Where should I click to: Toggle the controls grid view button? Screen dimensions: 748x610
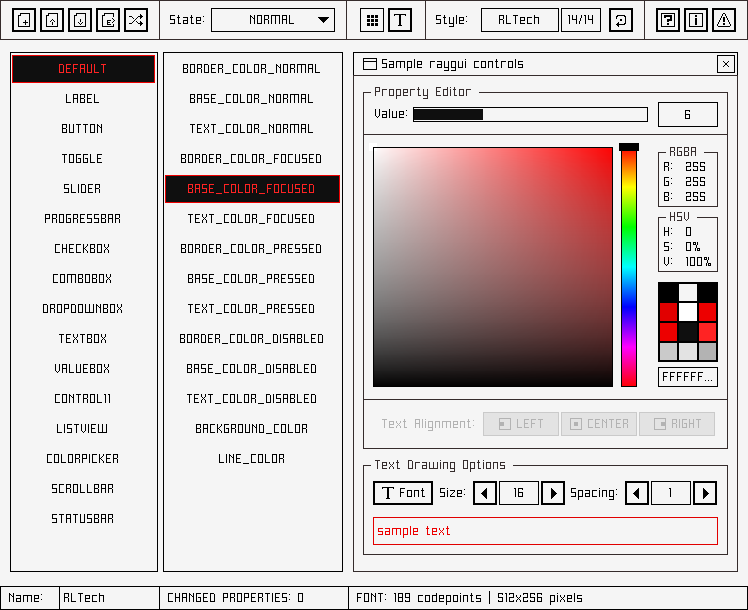[372, 20]
